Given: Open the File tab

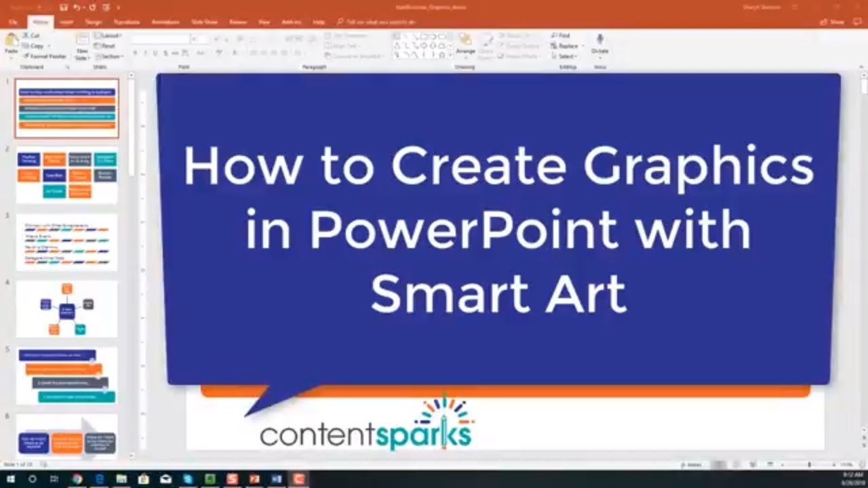Looking at the screenshot, I should click(13, 22).
